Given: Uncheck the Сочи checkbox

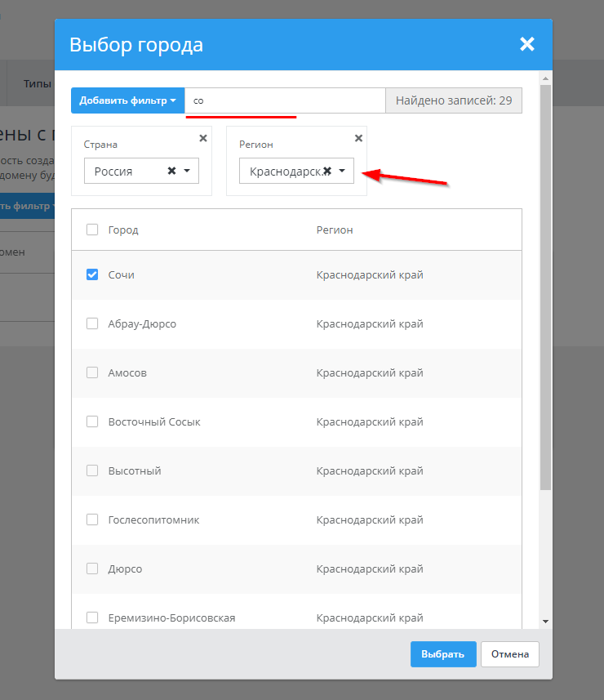Looking at the screenshot, I should (92, 274).
